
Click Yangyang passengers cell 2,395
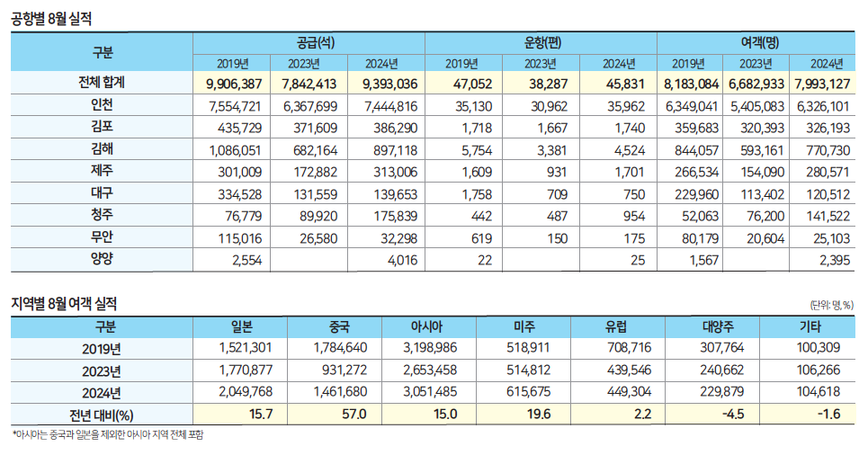834,261
